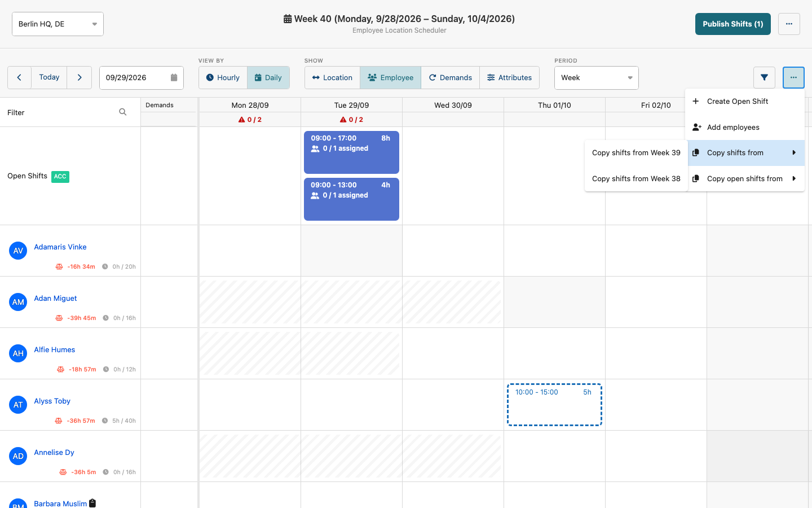Open the calendar picker icon in the date field

[174, 77]
